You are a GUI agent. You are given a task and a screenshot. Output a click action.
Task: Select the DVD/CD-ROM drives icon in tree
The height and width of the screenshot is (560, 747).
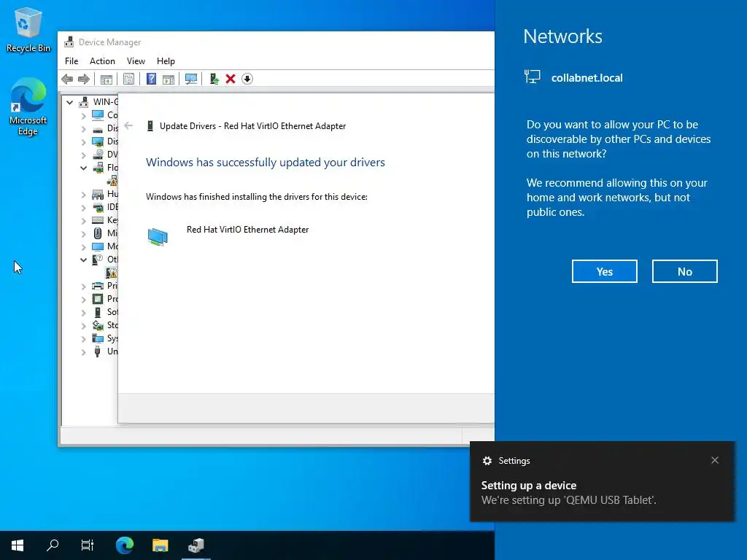tap(98, 155)
